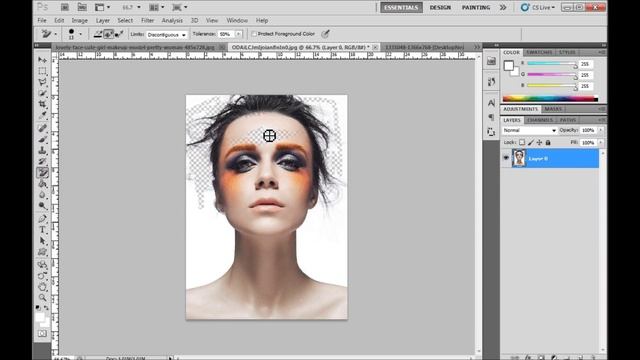The height and width of the screenshot is (360, 640).
Task: Open the Image menu
Action: 80,20
